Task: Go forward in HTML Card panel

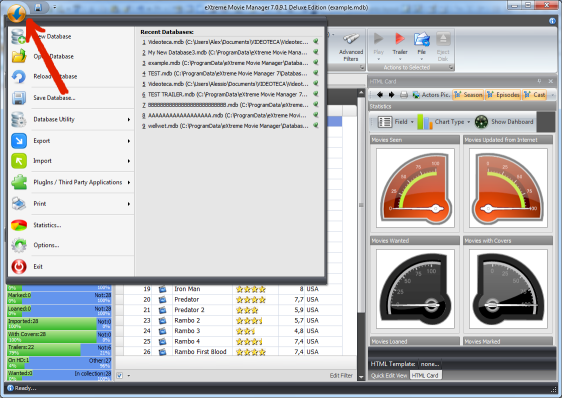Action: [x=392, y=95]
